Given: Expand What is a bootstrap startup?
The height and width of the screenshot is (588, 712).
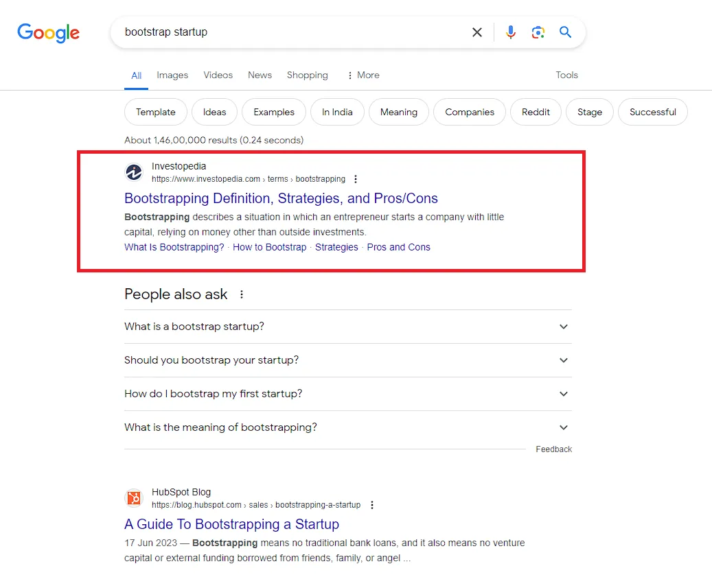Looking at the screenshot, I should [x=348, y=327].
